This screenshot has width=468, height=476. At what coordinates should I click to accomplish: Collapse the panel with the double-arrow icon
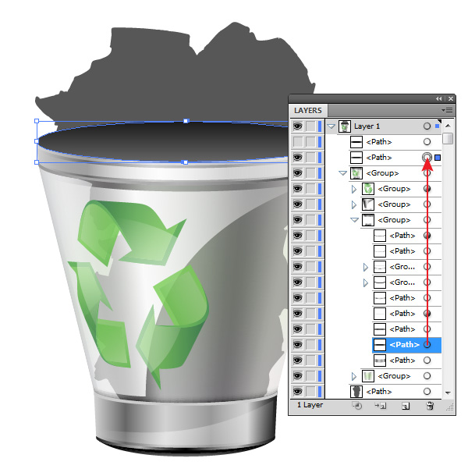439,98
